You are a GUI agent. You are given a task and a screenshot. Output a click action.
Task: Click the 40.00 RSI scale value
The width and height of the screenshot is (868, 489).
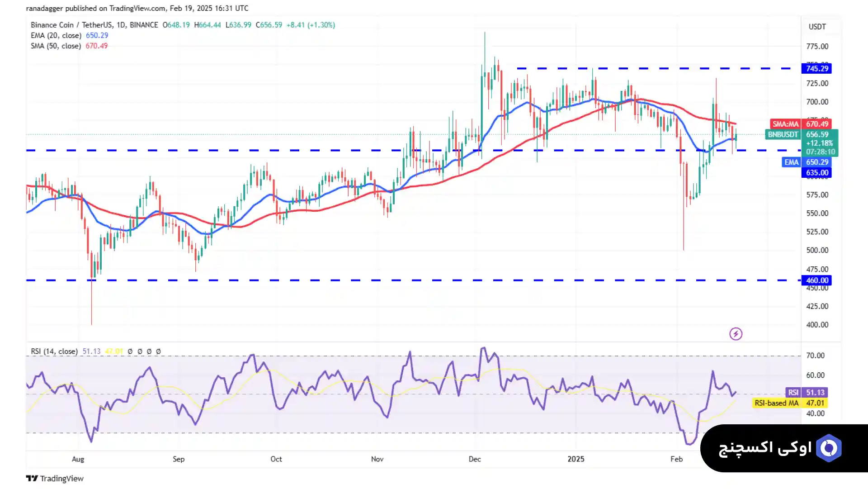pos(816,413)
